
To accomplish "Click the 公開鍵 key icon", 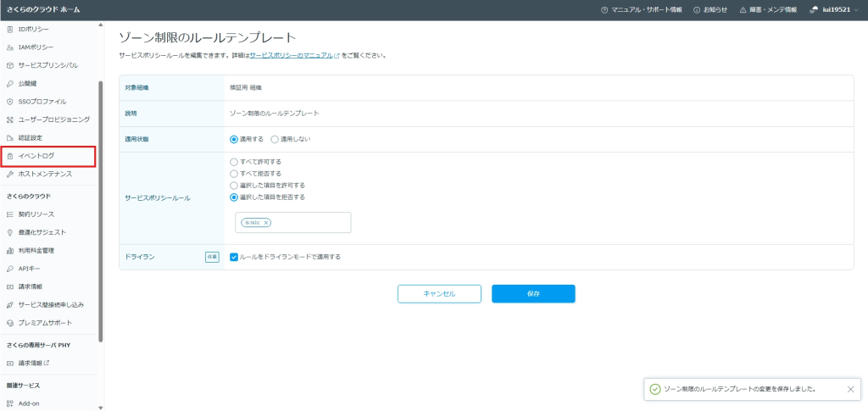I will (x=10, y=84).
